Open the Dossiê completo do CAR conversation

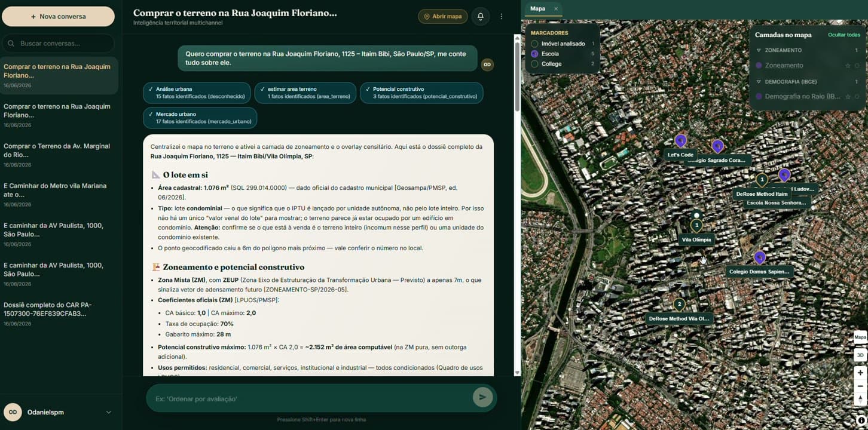[59, 313]
